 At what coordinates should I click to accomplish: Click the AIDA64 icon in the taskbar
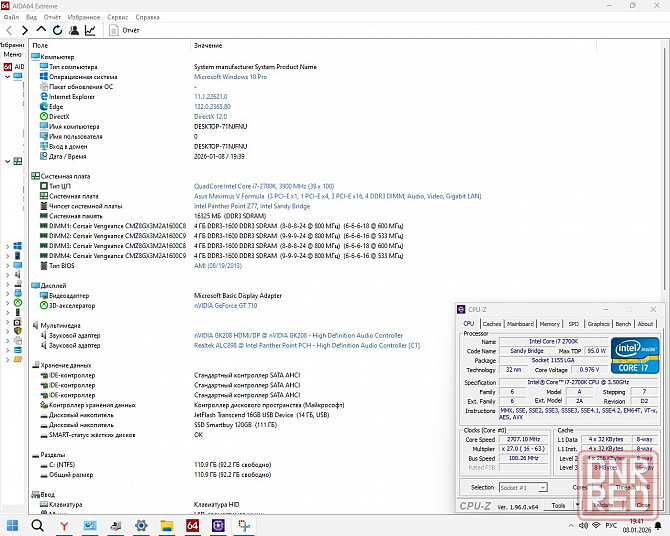[192, 525]
